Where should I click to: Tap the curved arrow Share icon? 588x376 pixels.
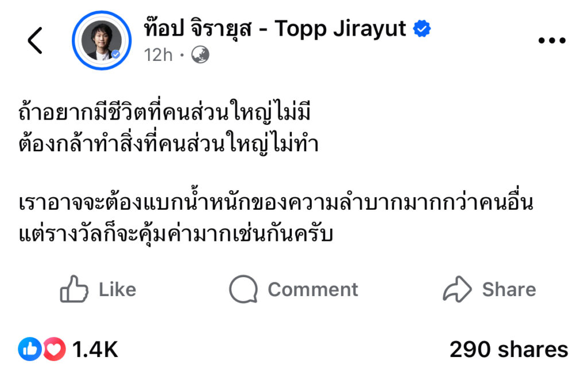coord(457,289)
